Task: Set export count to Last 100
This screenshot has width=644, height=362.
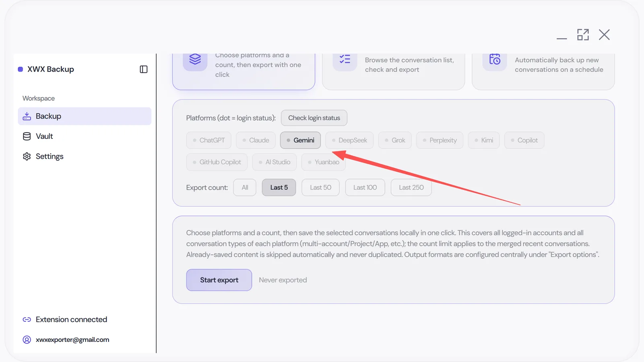Action: coord(365,187)
